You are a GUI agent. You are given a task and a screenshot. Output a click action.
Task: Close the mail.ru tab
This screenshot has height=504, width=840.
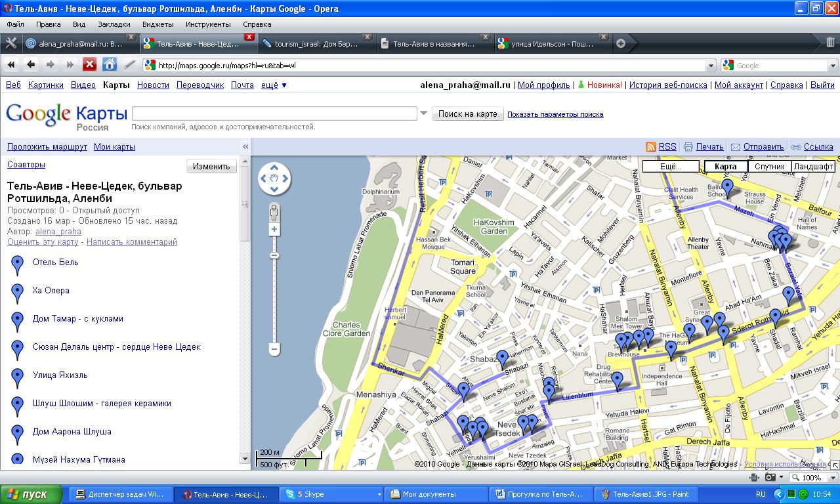coord(132,37)
